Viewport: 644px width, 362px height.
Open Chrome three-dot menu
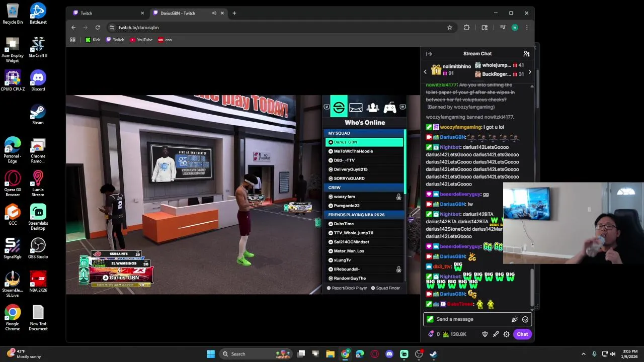tap(527, 28)
